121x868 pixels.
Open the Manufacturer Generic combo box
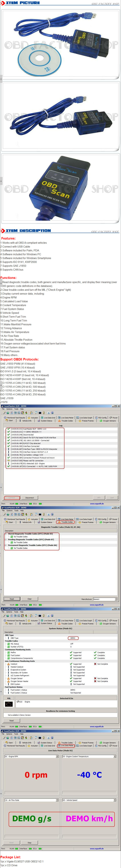(x=116, y=599)
